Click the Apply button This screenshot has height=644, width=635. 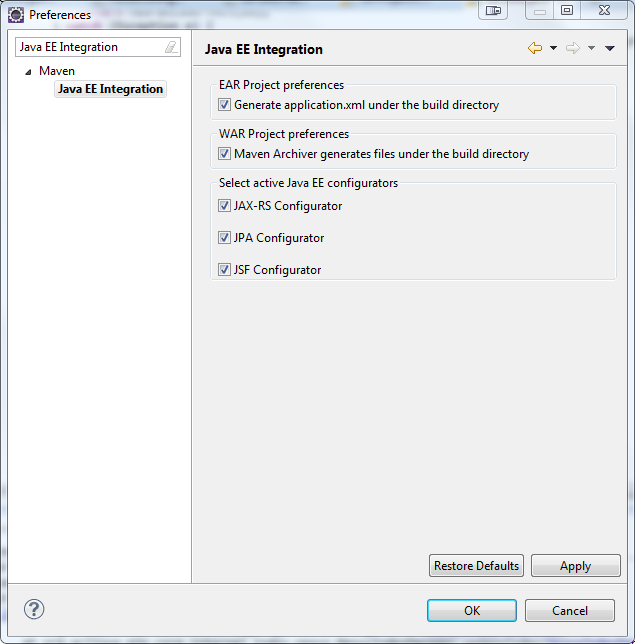click(x=575, y=566)
